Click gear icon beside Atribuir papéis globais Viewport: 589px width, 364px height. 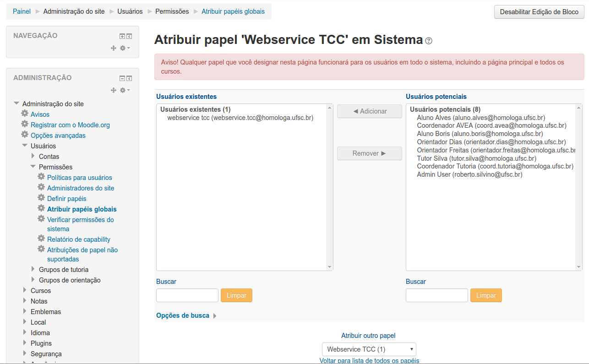(42, 208)
